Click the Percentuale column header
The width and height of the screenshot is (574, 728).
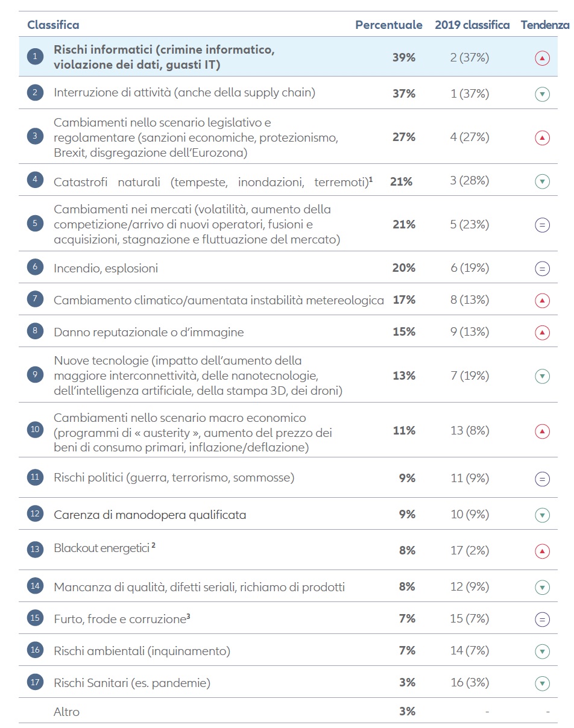click(388, 25)
